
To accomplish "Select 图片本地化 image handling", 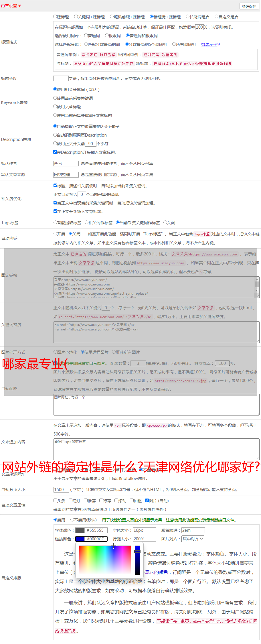I will (55, 352).
